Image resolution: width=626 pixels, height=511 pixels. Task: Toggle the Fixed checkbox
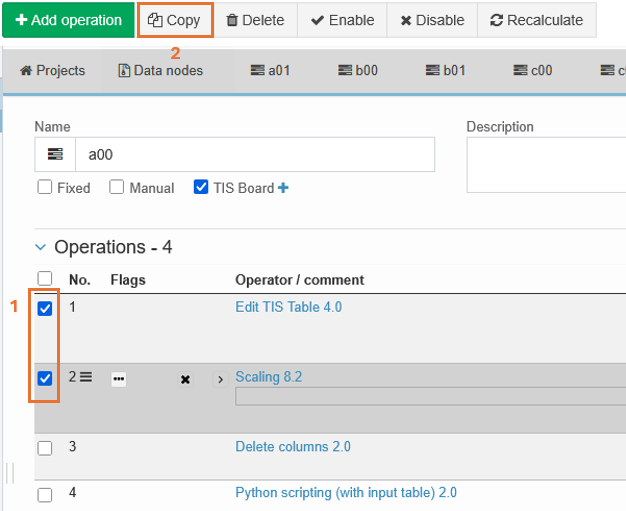(45, 187)
